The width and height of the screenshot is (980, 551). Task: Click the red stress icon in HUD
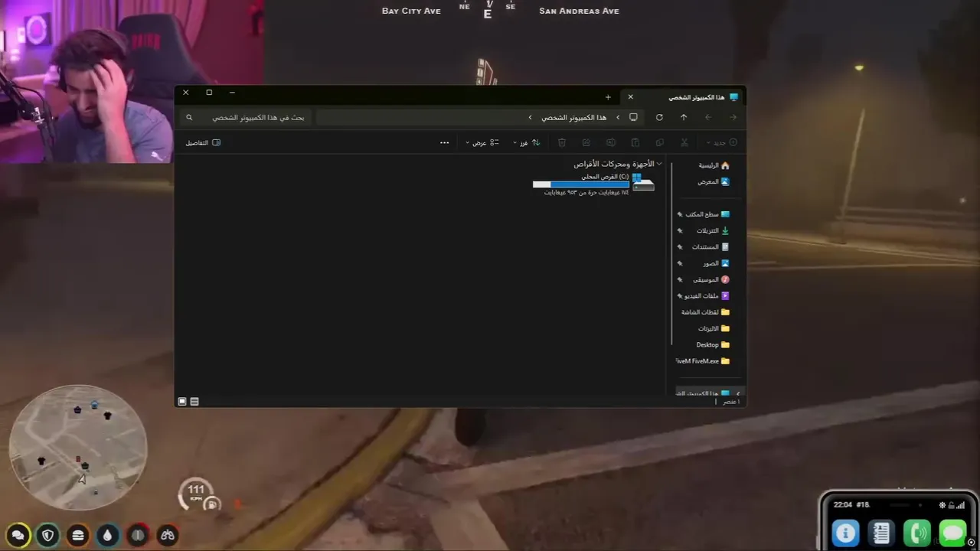coord(138,536)
